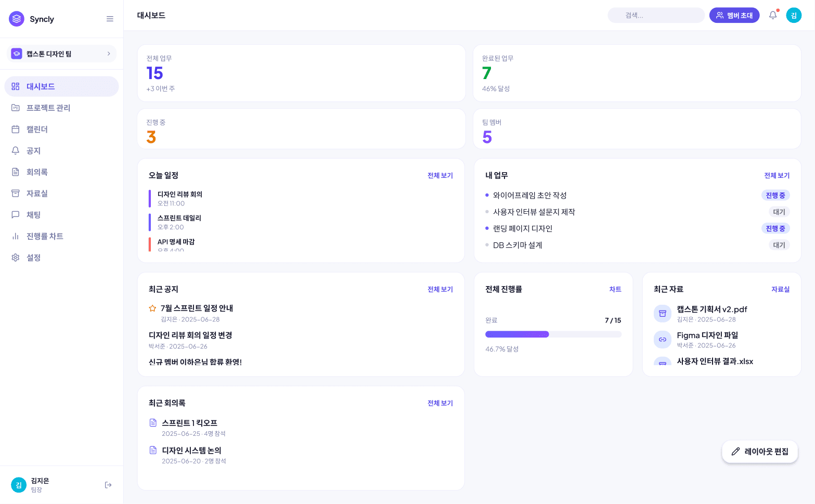This screenshot has width=815, height=504.
Task: Click the 공지 bell icon in sidebar
Action: (16, 151)
